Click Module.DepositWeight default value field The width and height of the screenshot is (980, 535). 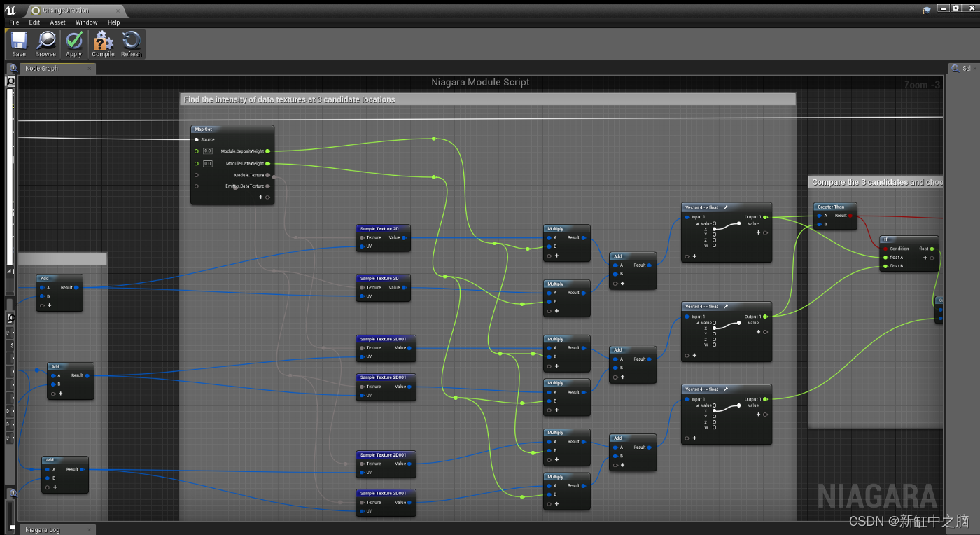208,151
